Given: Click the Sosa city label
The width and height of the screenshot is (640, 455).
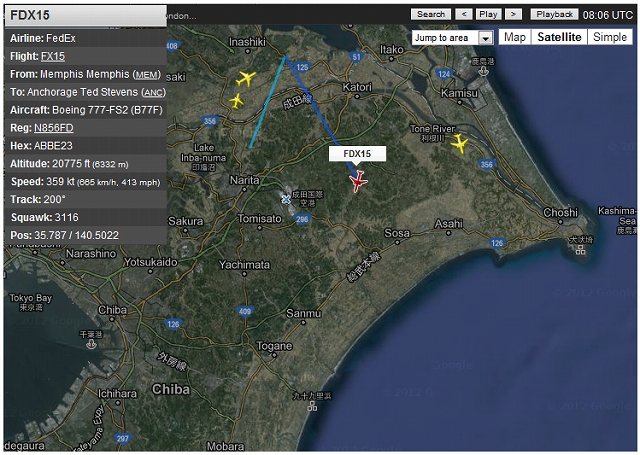Looking at the screenshot, I should [x=397, y=233].
